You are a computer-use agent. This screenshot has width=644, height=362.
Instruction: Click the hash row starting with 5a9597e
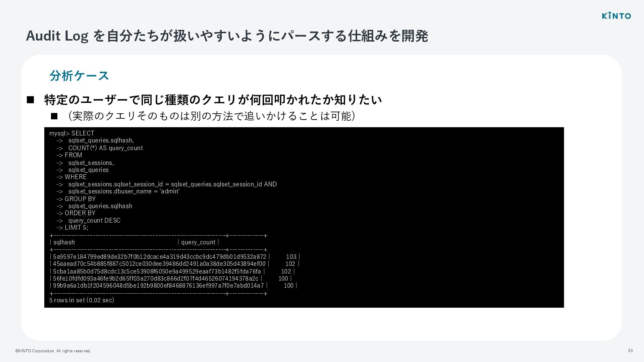coord(175,257)
